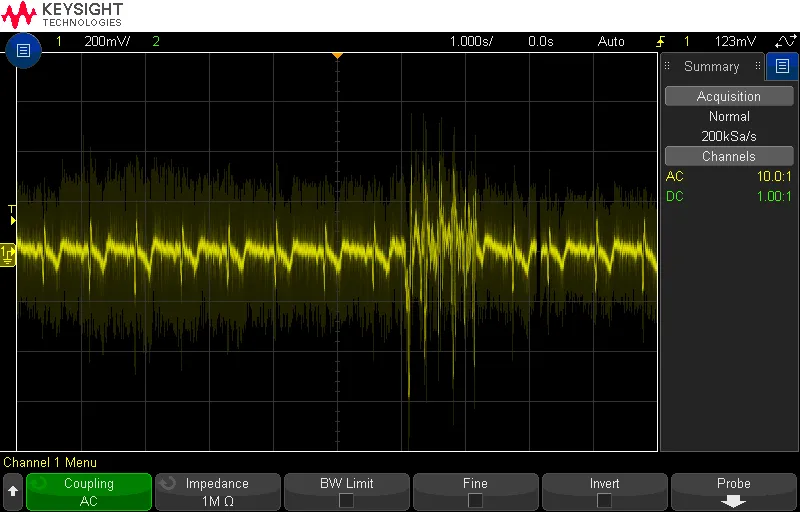The height and width of the screenshot is (512, 800).
Task: Click the green Coupling knob icon
Action: point(38,483)
